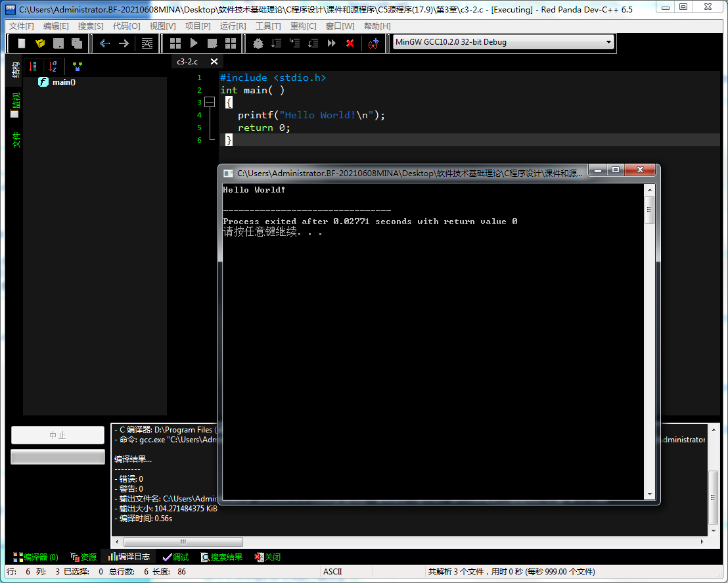The width and height of the screenshot is (728, 583).
Task: Click the compile log scroll-up arrow
Action: click(x=714, y=430)
